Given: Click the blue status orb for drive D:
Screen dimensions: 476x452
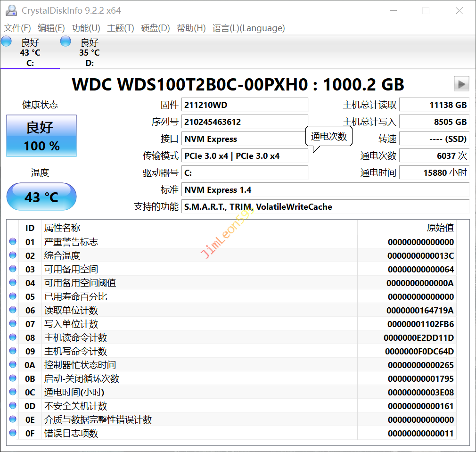Looking at the screenshot, I should (66, 41).
